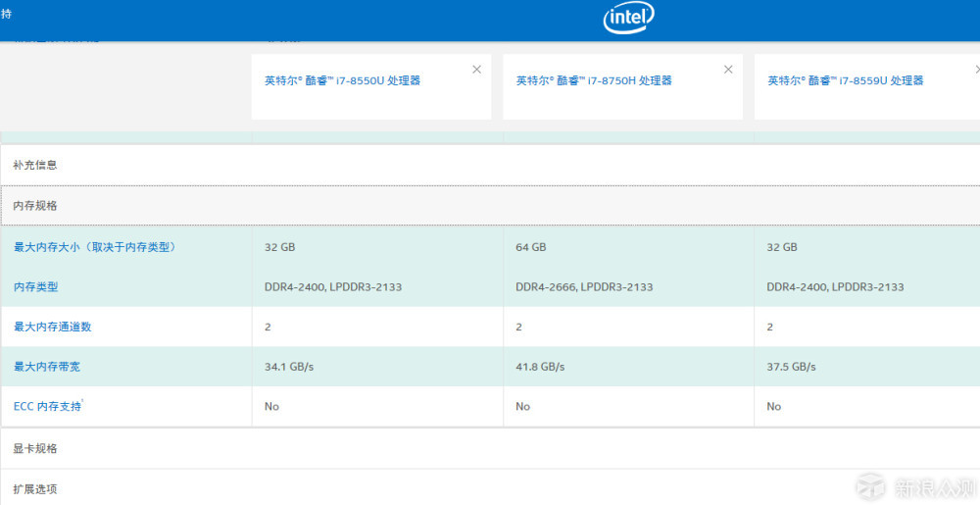Open the 最大内存带宽 spec link
The width and height of the screenshot is (980, 505).
pos(47,367)
